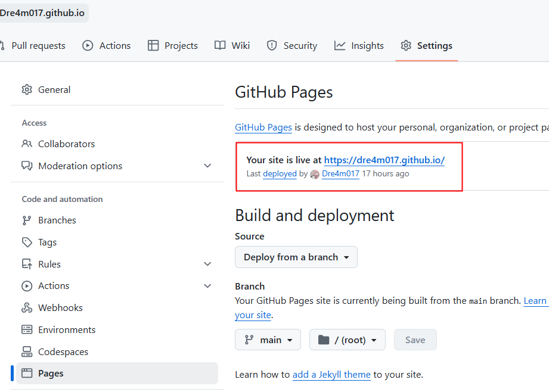Image resolution: width=549 pixels, height=392 pixels.
Task: Click the Pages browser icon in sidebar
Action: [27, 373]
